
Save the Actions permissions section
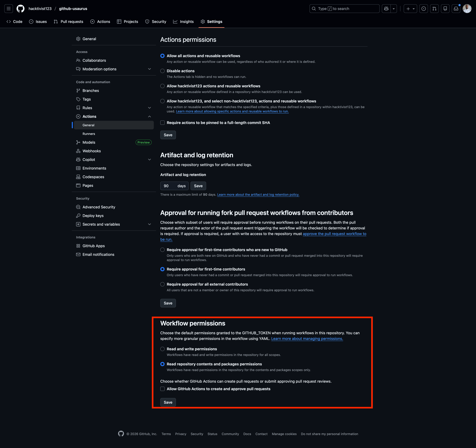click(168, 135)
